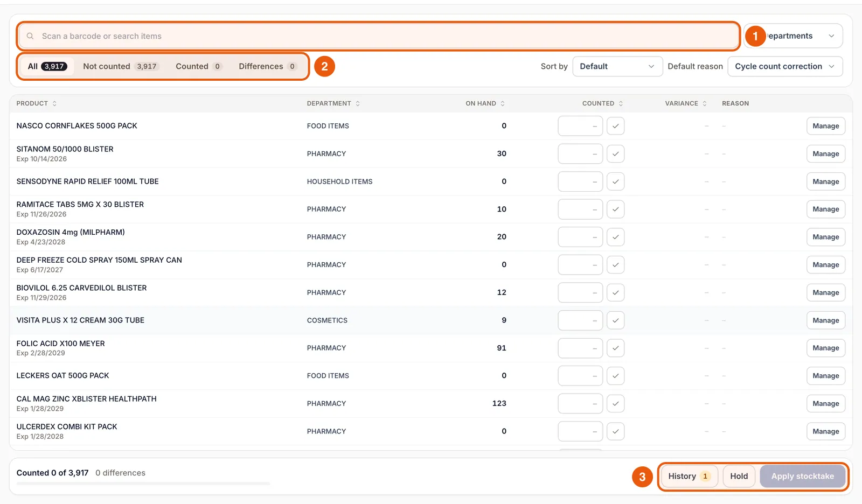Switch to the Differences tab
862x504 pixels.
(x=268, y=66)
